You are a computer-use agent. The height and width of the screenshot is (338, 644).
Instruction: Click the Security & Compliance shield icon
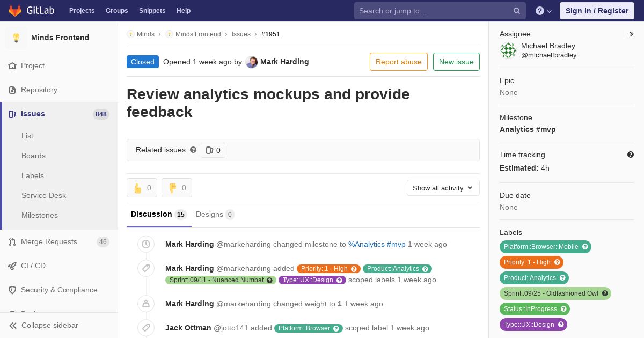pyautogui.click(x=12, y=290)
